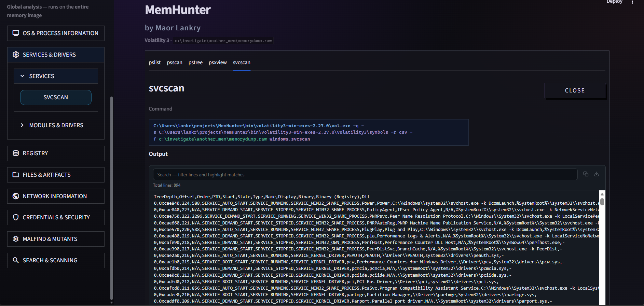Click the pcmcia driver output row
644x306 pixels.
332,268
